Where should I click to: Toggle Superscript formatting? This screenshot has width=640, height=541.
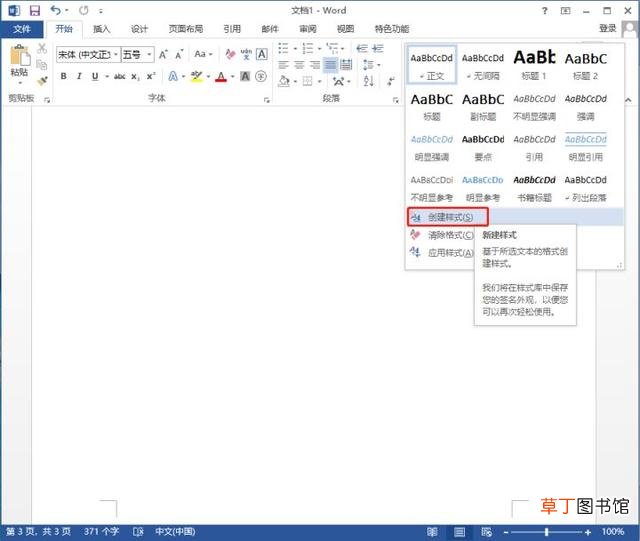(151, 76)
